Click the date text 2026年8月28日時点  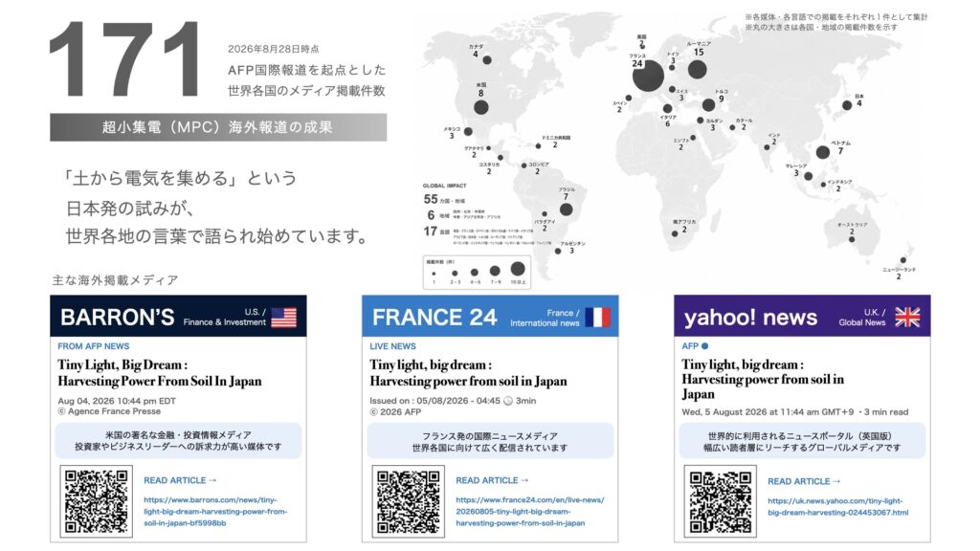pyautogui.click(x=273, y=49)
